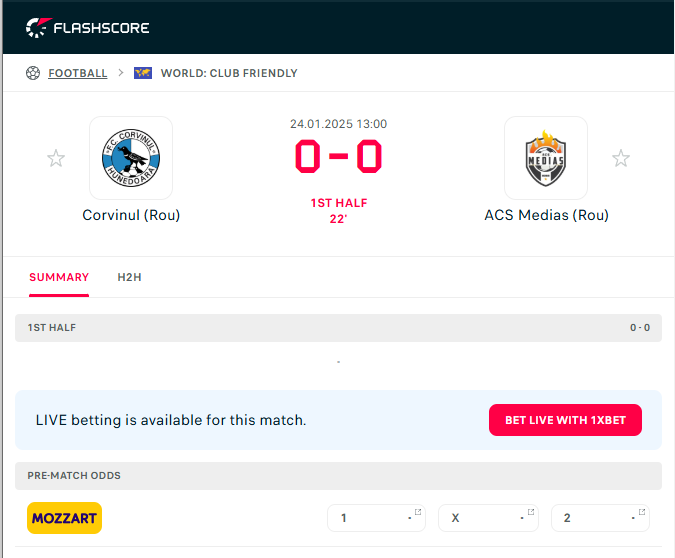The height and width of the screenshot is (558, 675).
Task: Open the ACS Medias team crest
Action: [x=546, y=158]
